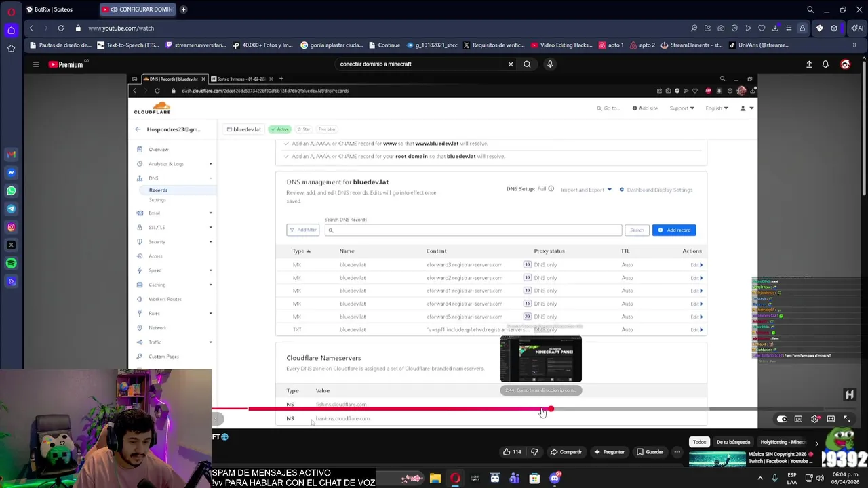
Task: Click the Compartir share button
Action: (x=566, y=452)
